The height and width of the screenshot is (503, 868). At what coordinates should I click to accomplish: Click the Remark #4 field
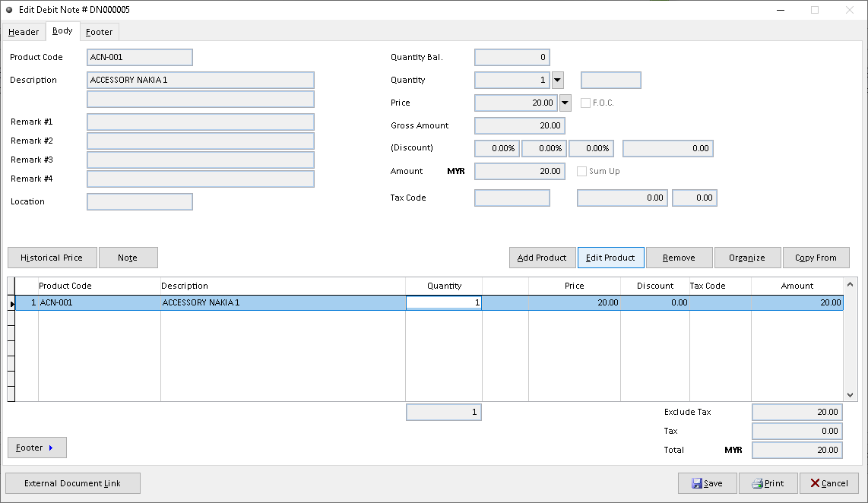click(201, 179)
